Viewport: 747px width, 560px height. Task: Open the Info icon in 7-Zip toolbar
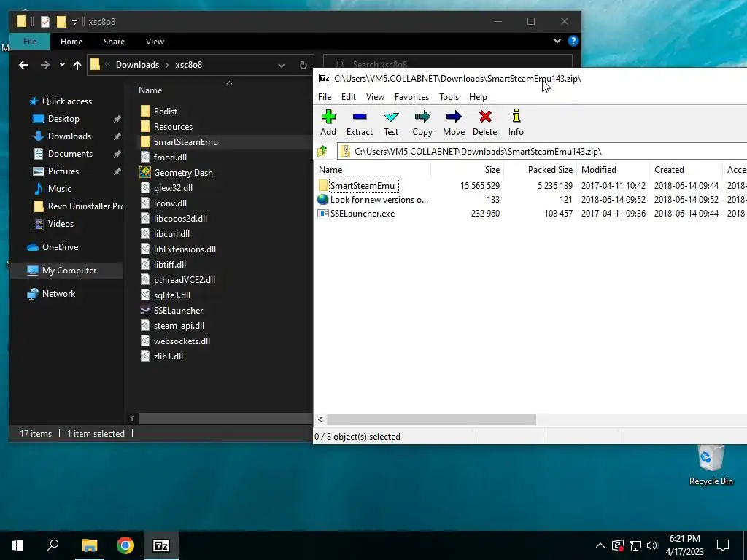516,122
